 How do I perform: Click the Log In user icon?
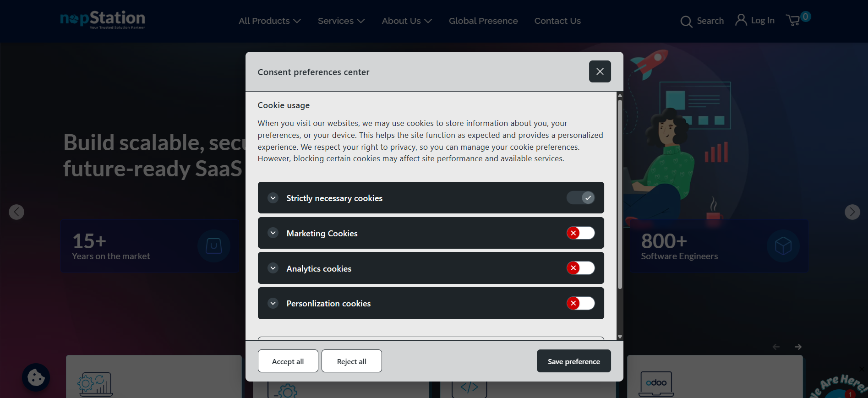[x=741, y=20]
